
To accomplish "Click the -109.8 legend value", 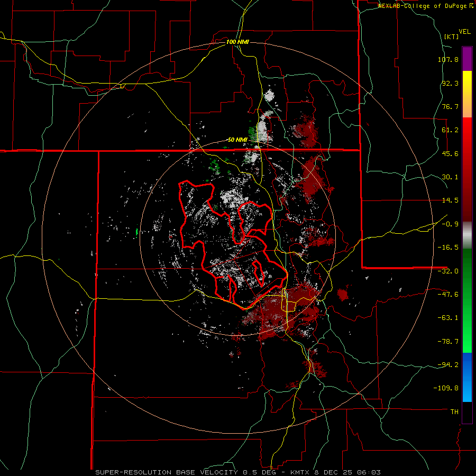I will click(446, 388).
